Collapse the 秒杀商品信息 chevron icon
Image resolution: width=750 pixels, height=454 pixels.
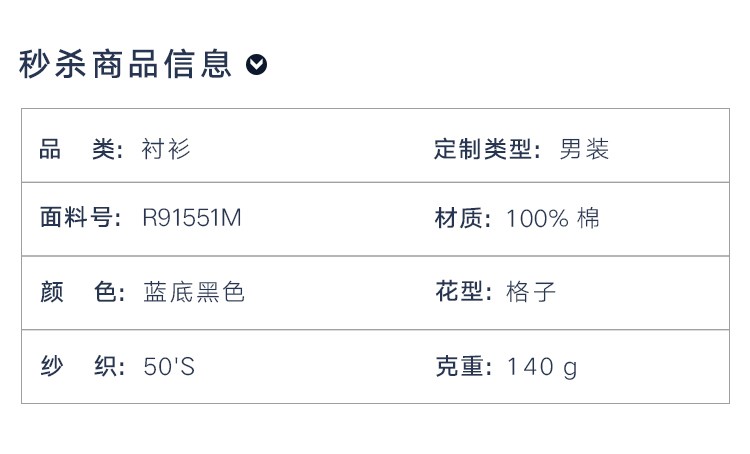click(256, 65)
